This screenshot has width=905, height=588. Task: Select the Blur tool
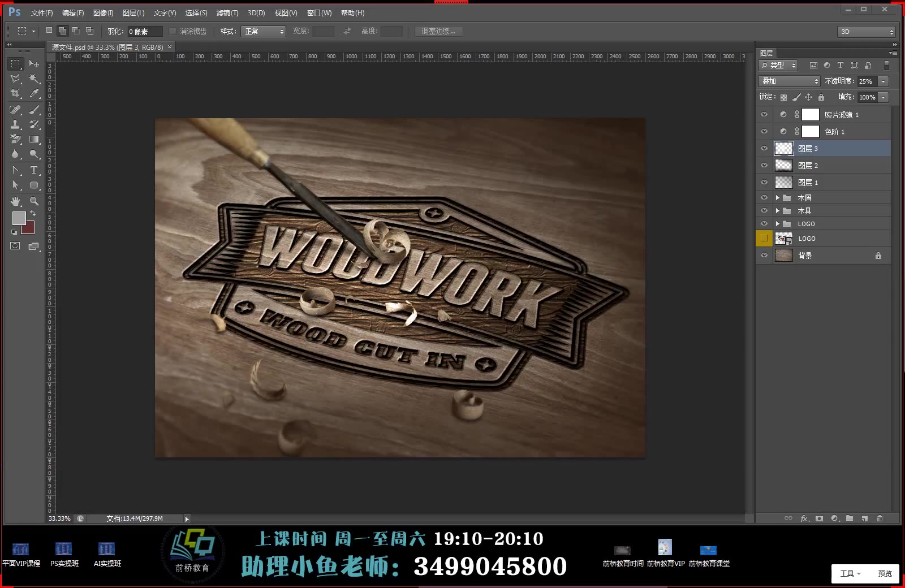click(x=15, y=154)
